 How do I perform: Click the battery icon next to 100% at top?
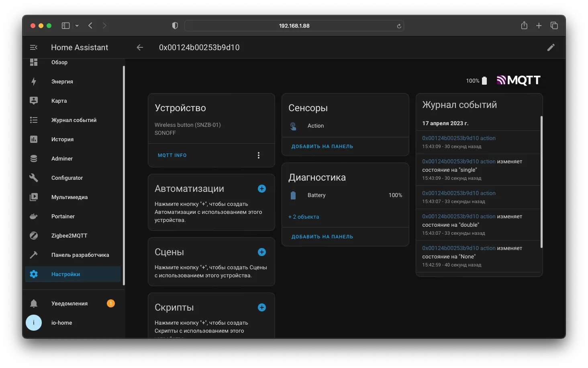[x=484, y=81]
